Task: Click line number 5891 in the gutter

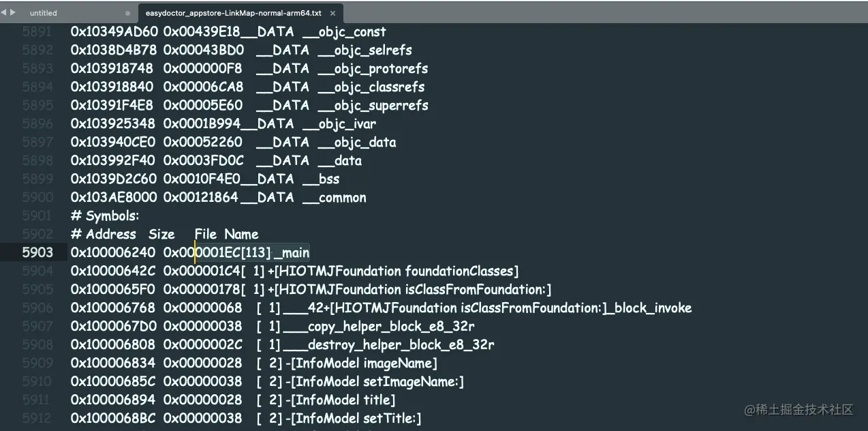Action: coord(37,31)
